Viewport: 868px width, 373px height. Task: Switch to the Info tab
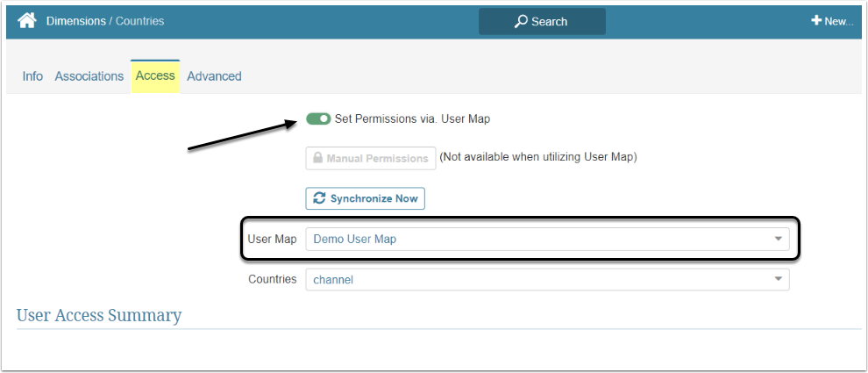32,76
